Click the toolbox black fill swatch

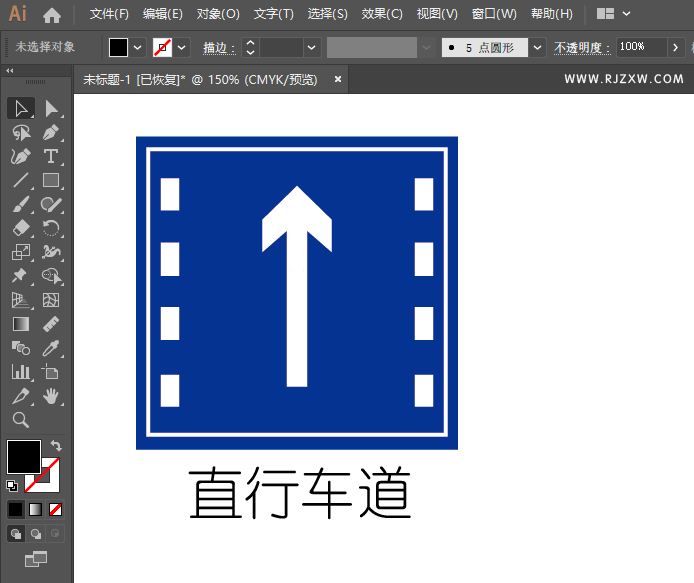(24, 457)
